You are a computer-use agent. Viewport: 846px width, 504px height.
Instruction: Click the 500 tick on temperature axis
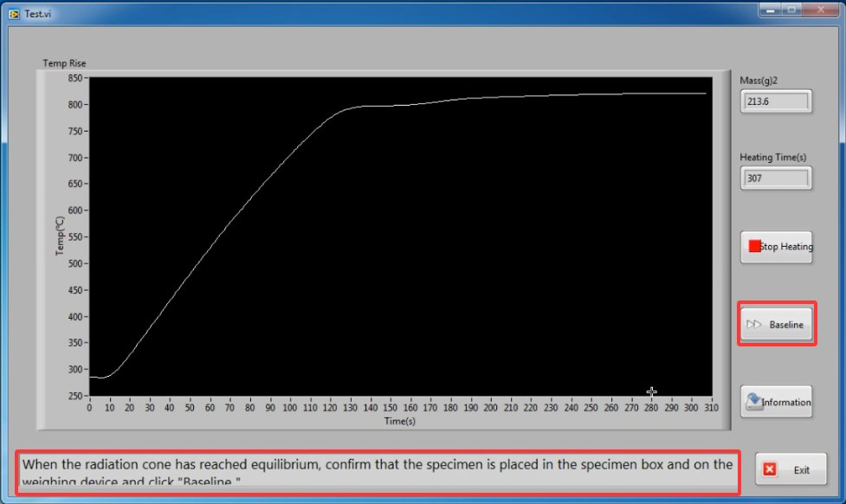click(75, 263)
